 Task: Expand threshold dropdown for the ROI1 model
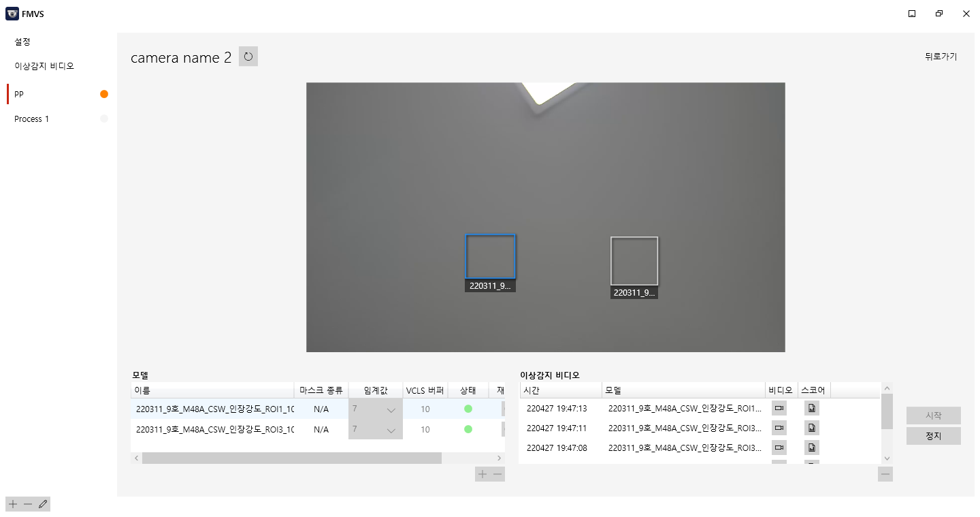coord(391,409)
